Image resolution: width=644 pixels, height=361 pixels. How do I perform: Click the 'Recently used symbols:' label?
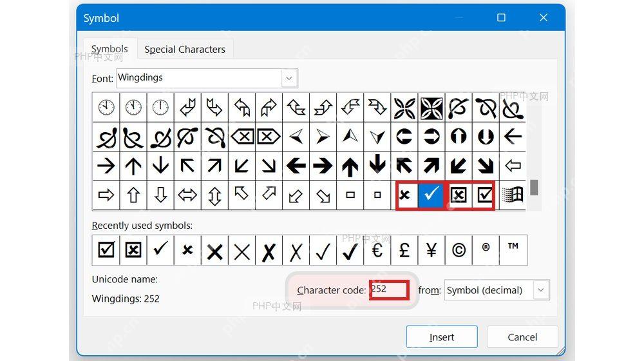[142, 226]
